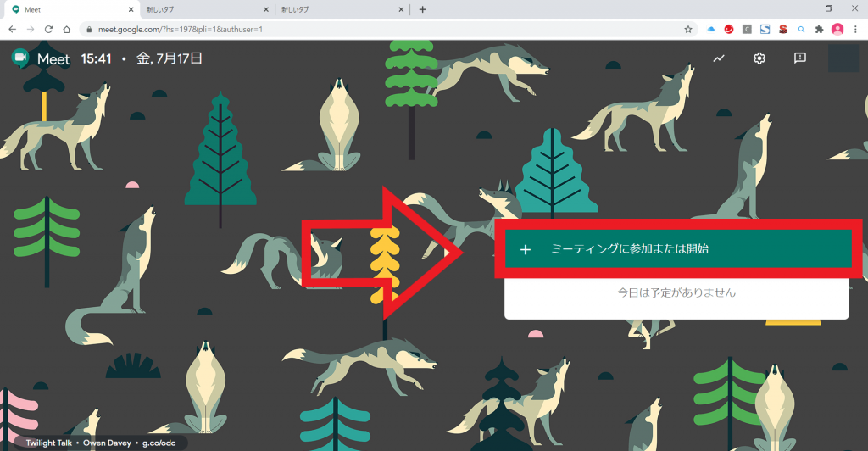Click Twilight Talk artwork credit

pos(48,443)
